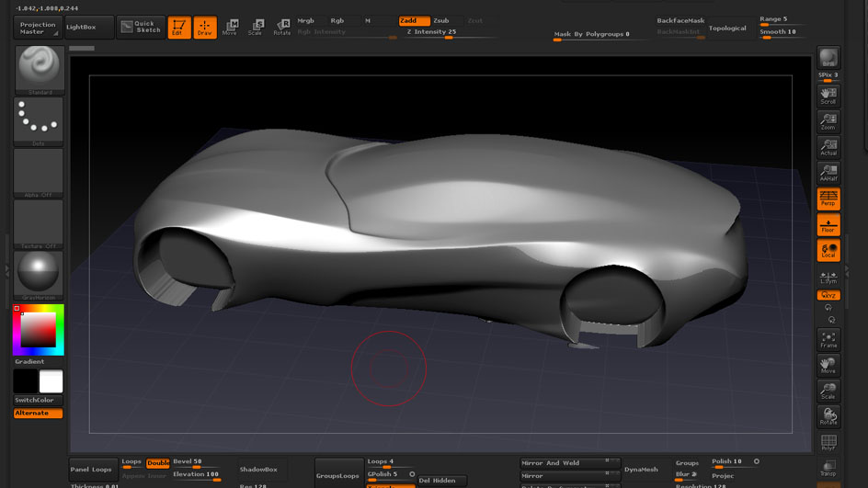Click Mirror And Weld button
This screenshot has height=488, width=868.
coord(570,462)
